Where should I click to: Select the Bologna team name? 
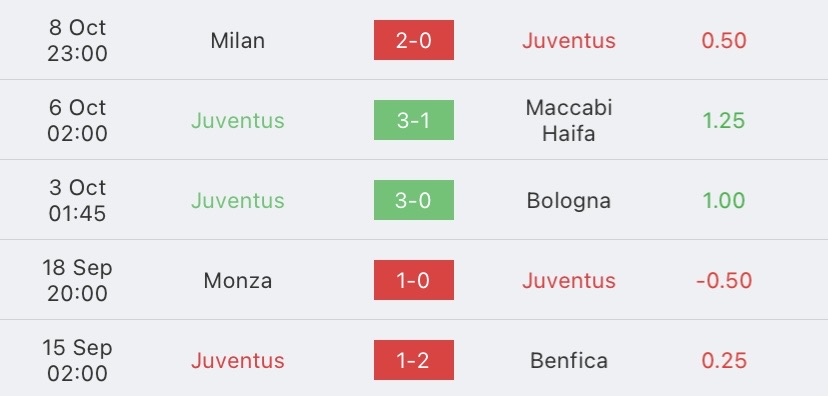click(x=569, y=201)
